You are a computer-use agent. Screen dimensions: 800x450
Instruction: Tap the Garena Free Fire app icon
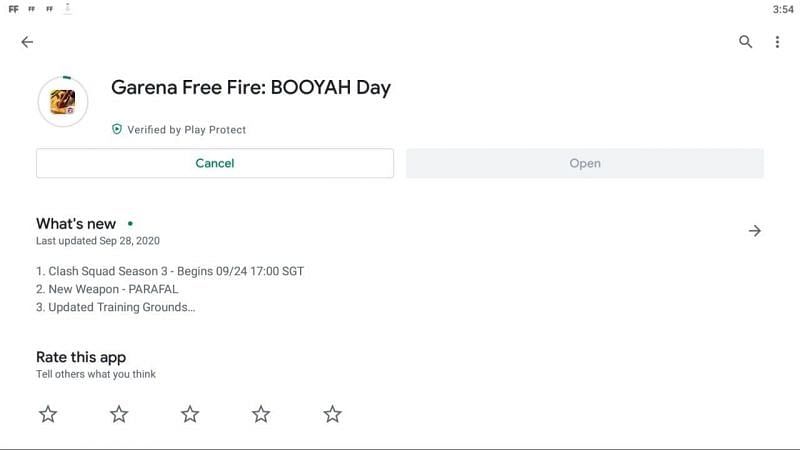tap(63, 102)
